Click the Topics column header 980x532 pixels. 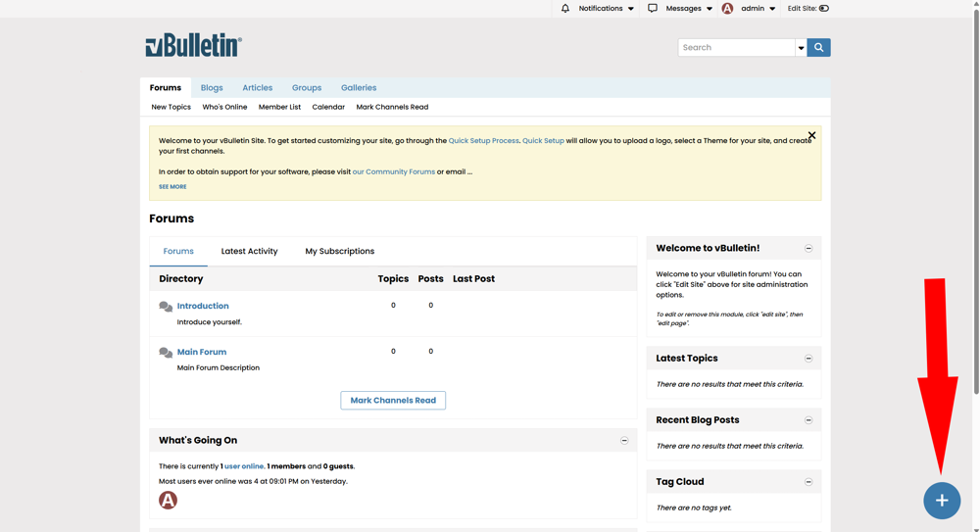pyautogui.click(x=393, y=279)
